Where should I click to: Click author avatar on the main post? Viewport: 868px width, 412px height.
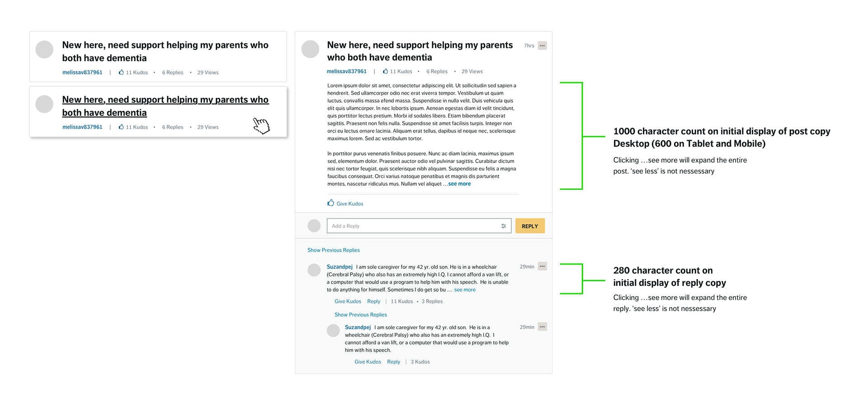(x=310, y=49)
